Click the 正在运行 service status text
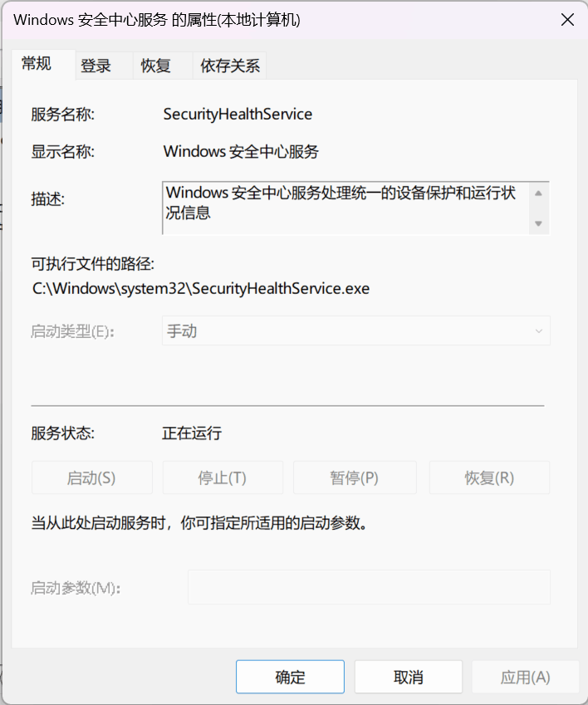 (x=192, y=433)
